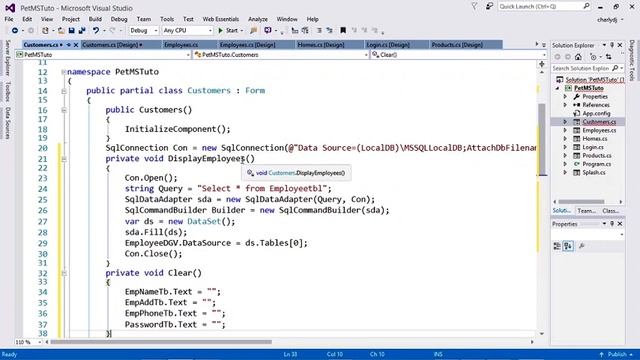Open the File menu
640x360 pixels.
9,19
